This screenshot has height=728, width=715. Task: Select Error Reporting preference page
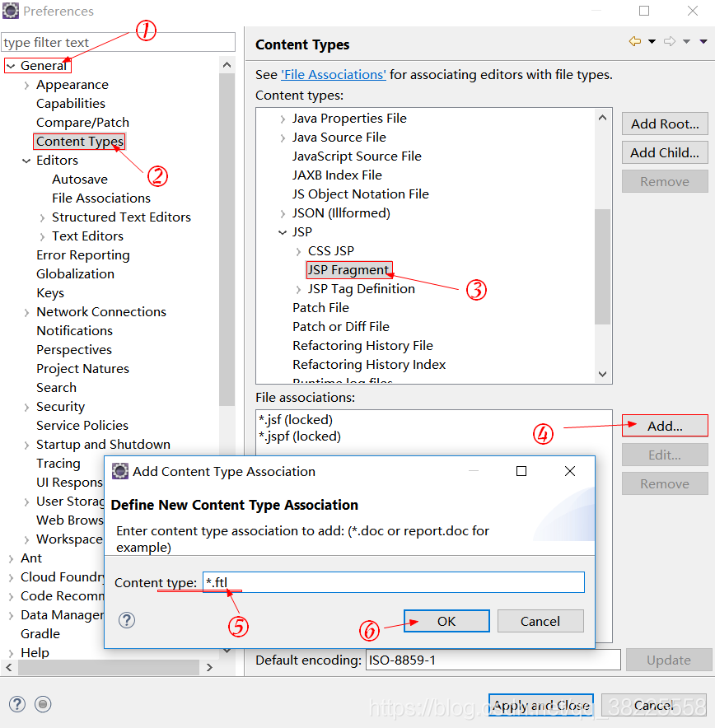coord(83,255)
